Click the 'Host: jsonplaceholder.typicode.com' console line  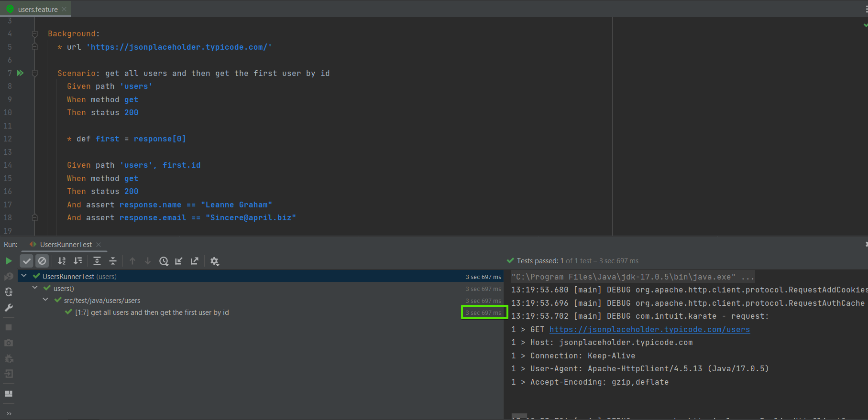click(602, 342)
